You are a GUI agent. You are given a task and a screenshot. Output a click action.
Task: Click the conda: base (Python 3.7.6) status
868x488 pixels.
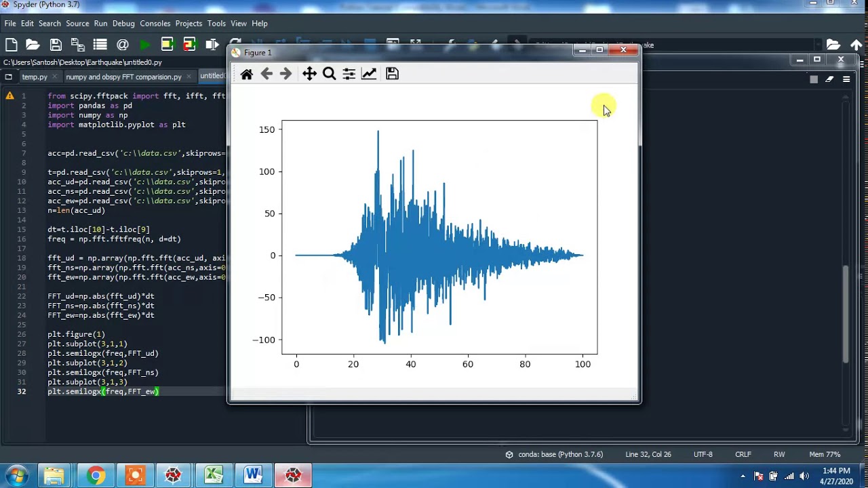pos(555,454)
